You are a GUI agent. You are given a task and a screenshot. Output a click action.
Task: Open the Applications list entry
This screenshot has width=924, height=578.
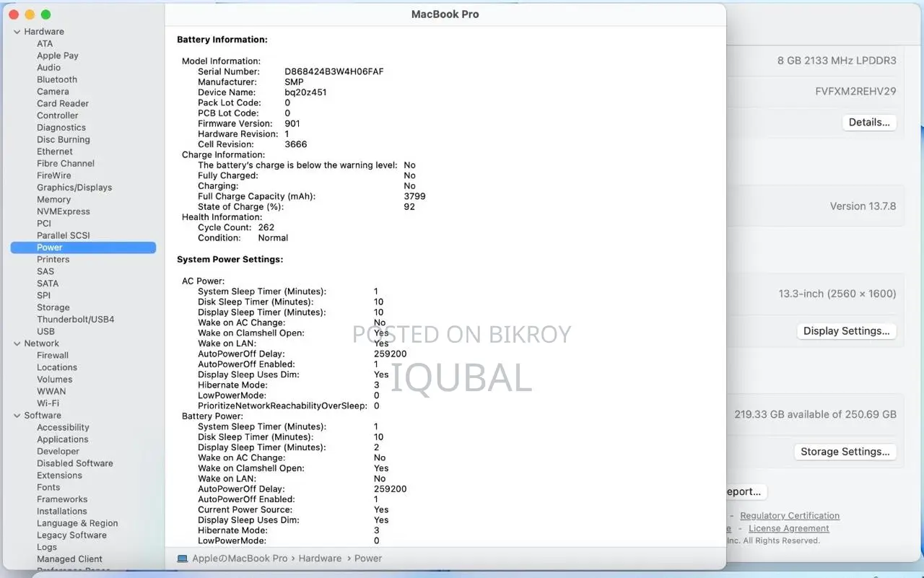click(63, 439)
